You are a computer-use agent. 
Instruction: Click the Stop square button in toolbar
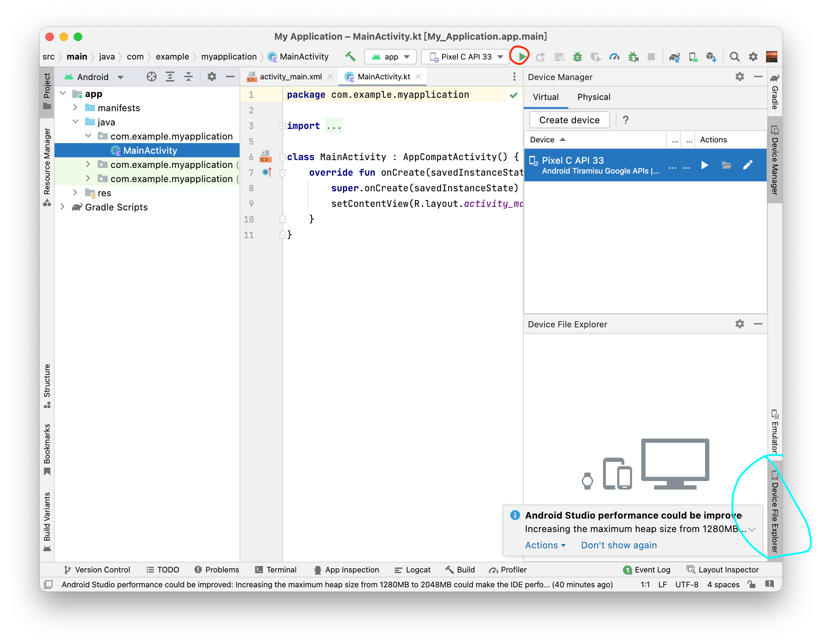click(651, 57)
